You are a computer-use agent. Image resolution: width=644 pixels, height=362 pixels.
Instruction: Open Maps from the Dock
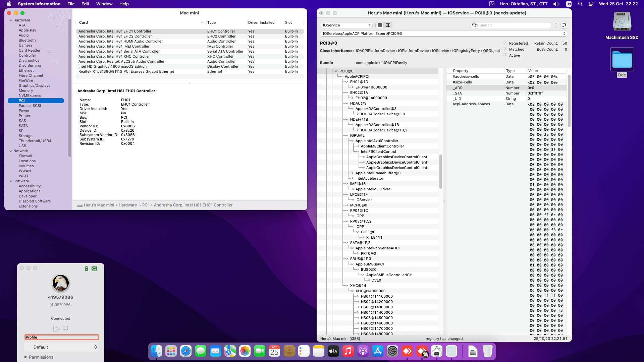230,351
